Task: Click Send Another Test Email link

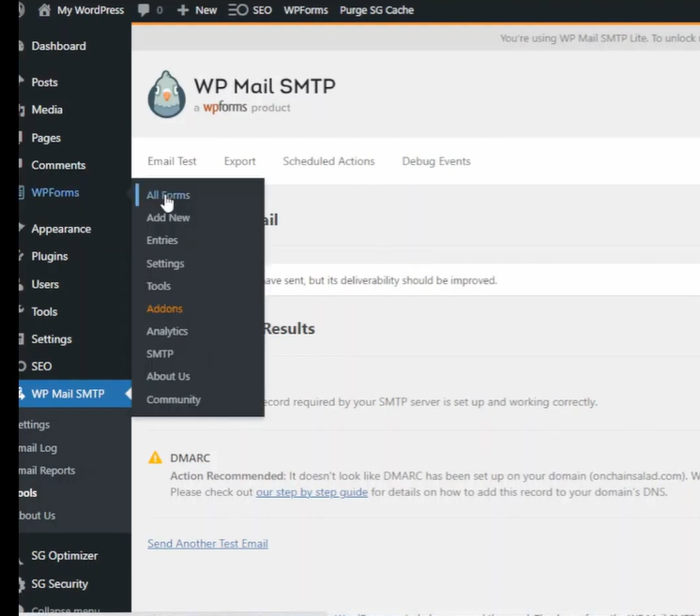Action: click(x=207, y=543)
